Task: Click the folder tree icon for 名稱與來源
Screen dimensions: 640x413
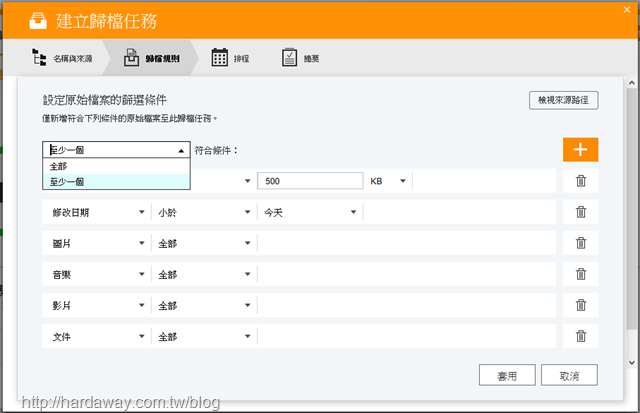Action: click(39, 58)
